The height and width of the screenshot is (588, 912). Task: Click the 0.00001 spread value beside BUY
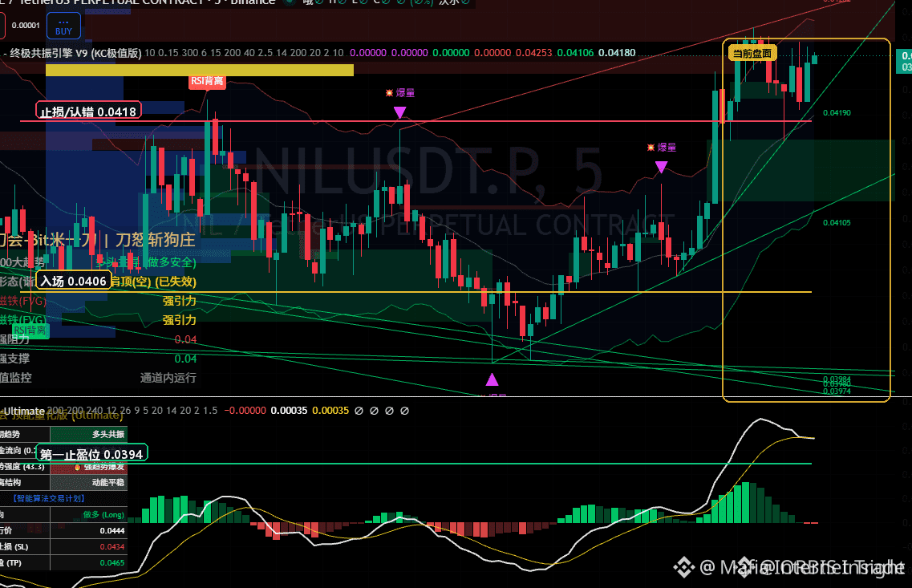[x=26, y=25]
